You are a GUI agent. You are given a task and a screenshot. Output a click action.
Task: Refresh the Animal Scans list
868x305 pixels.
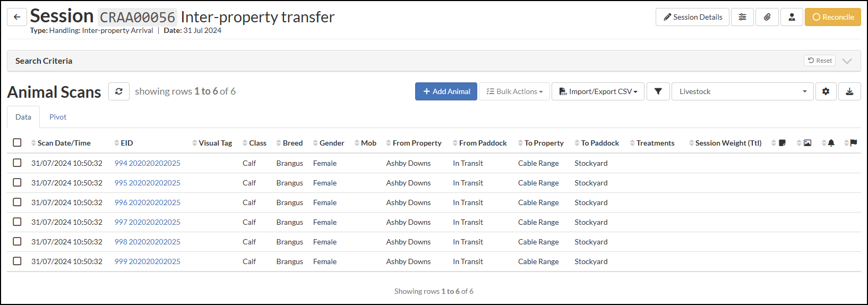click(x=119, y=91)
